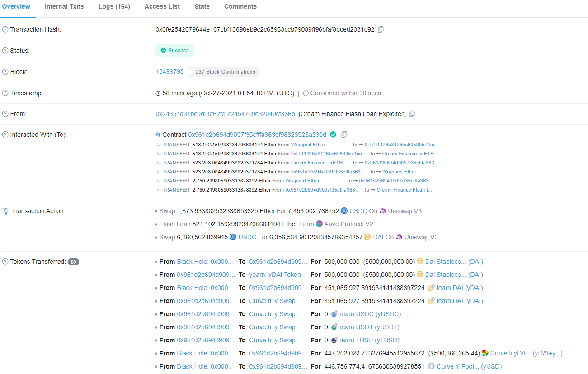Click the '($500,866,265.44)' value text
Screen dimensions: 588x374
click(x=454, y=353)
